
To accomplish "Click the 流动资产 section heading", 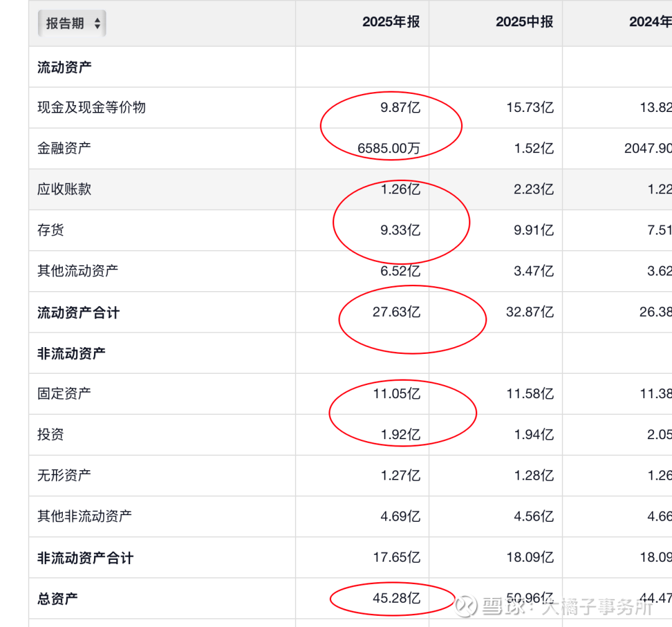I will coord(64,67).
